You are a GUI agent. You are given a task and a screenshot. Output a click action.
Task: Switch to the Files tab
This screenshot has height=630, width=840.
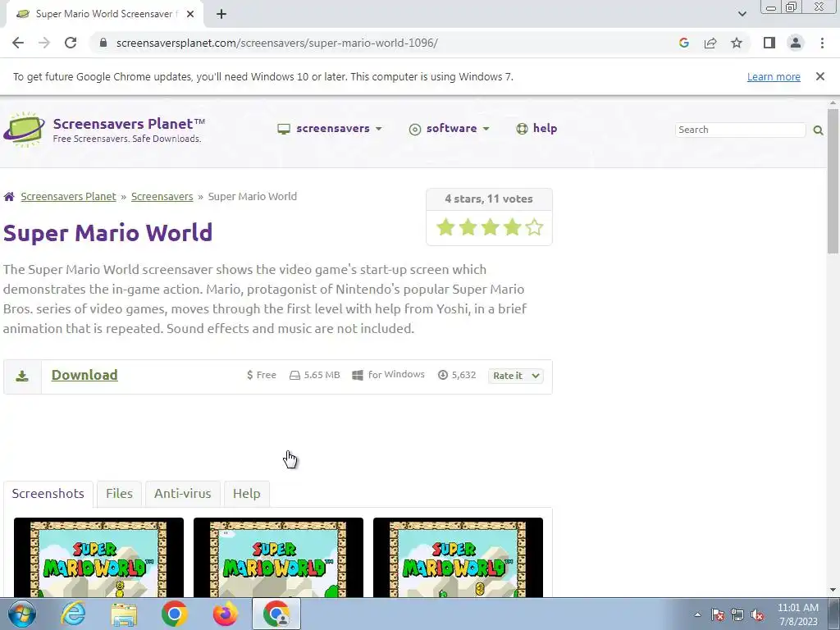(x=119, y=494)
